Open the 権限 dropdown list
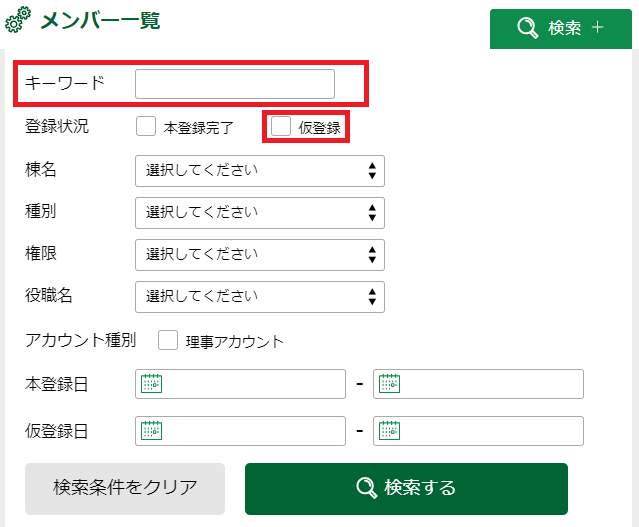 [x=260, y=254]
